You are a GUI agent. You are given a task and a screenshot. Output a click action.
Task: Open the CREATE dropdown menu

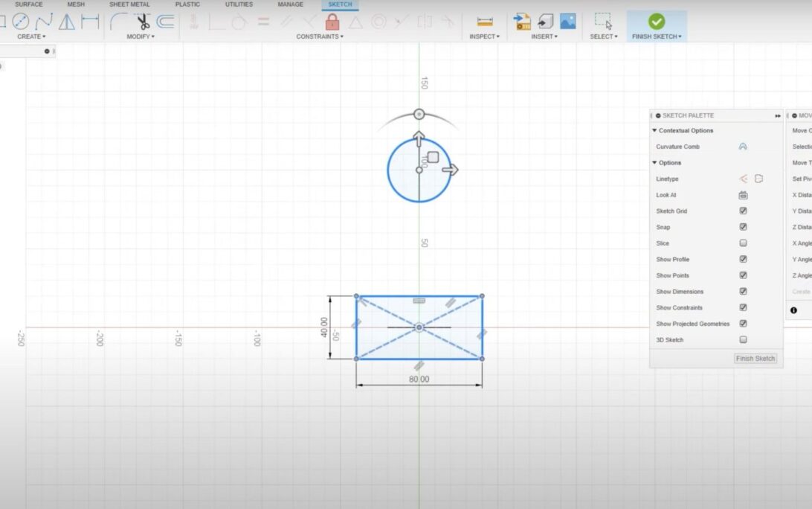[31, 36]
